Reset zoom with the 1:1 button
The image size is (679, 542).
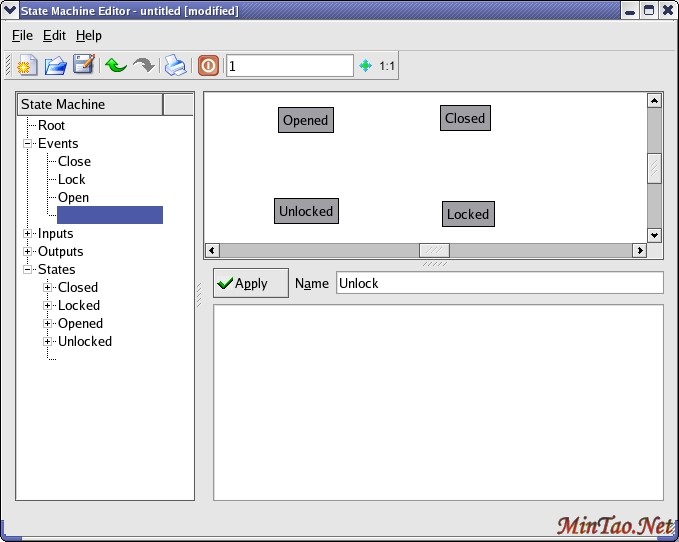[387, 66]
